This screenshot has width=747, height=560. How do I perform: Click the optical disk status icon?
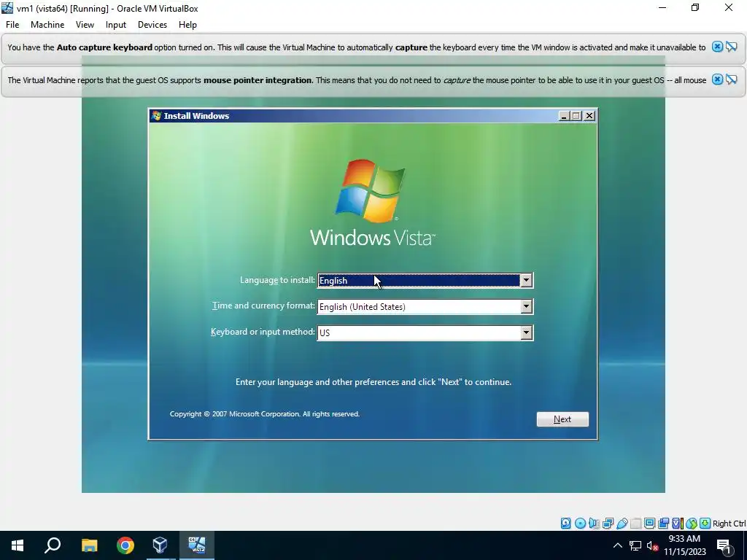tap(580, 524)
